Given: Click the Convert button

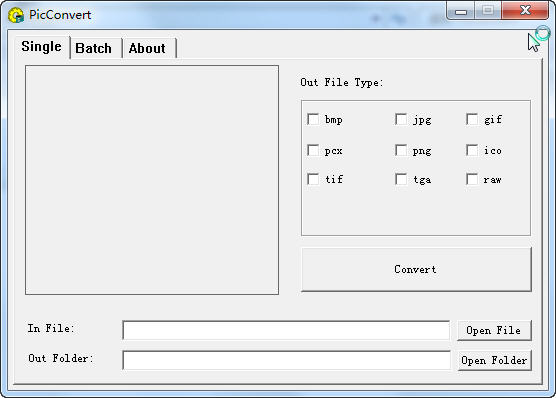Looking at the screenshot, I should [416, 270].
